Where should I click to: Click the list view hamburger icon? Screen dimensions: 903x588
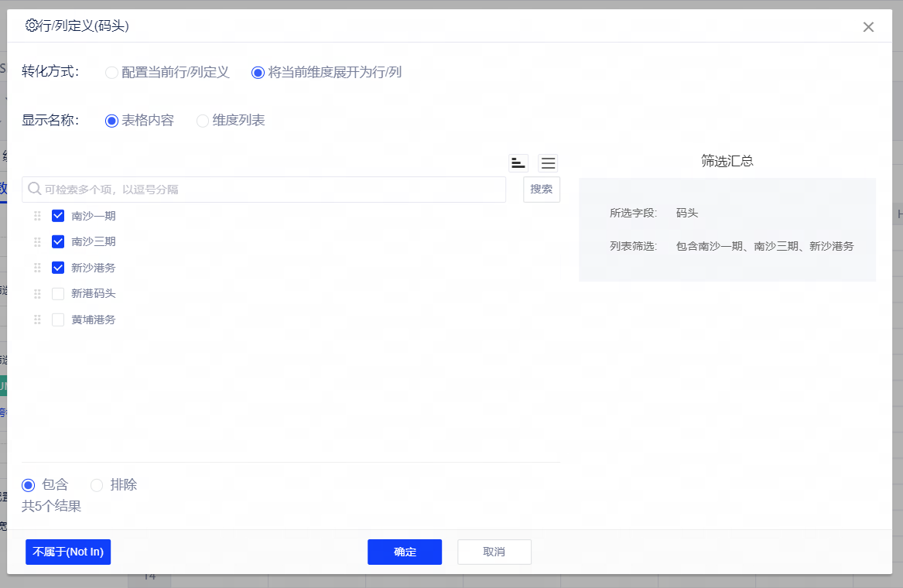click(x=548, y=163)
